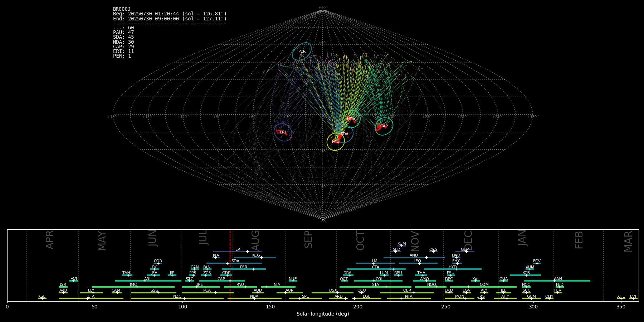Click the DRA shower bar in timeline
The width and height of the screenshot is (644, 322).
(348, 275)
